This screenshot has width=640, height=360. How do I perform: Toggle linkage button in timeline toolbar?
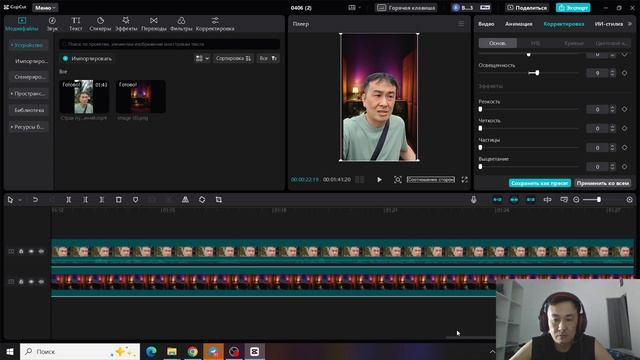tap(531, 200)
